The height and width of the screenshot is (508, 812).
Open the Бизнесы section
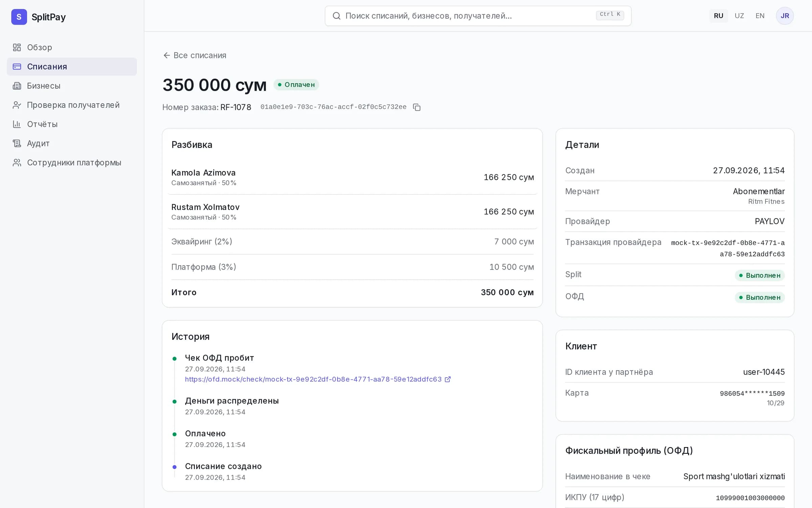click(x=72, y=86)
